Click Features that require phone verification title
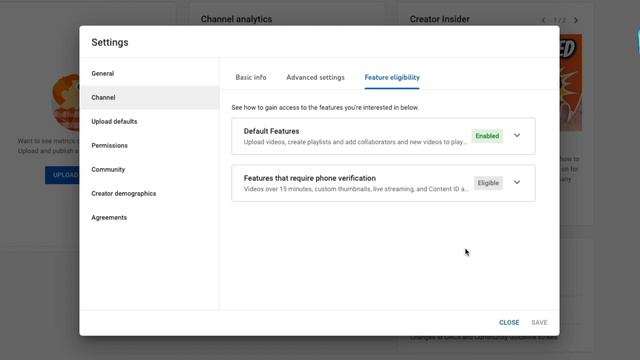 pos(310,178)
